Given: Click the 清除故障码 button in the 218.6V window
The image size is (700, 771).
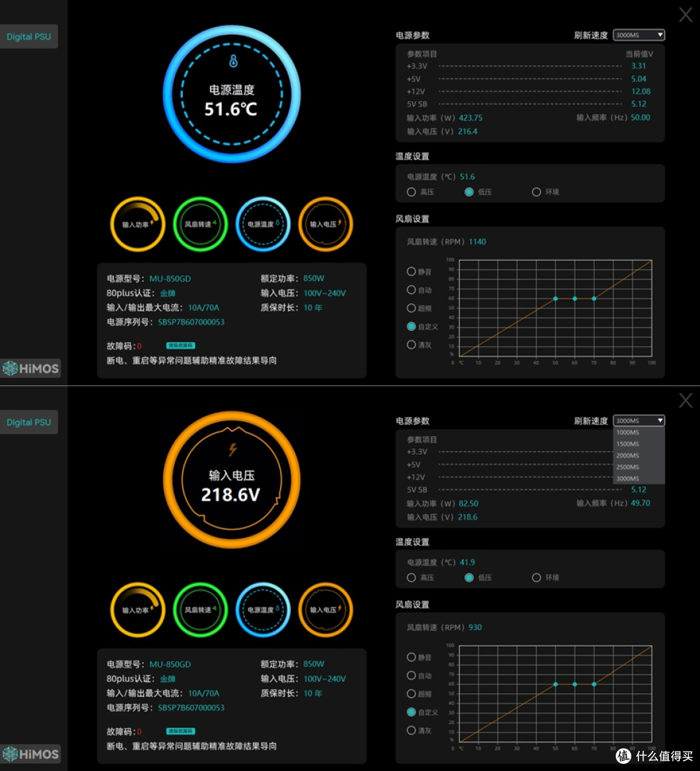Looking at the screenshot, I should pos(180,731).
